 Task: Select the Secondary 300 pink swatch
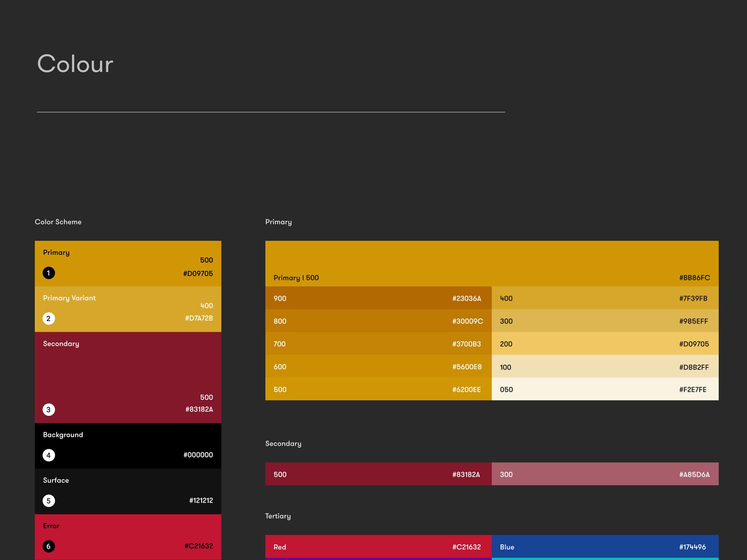click(605, 474)
